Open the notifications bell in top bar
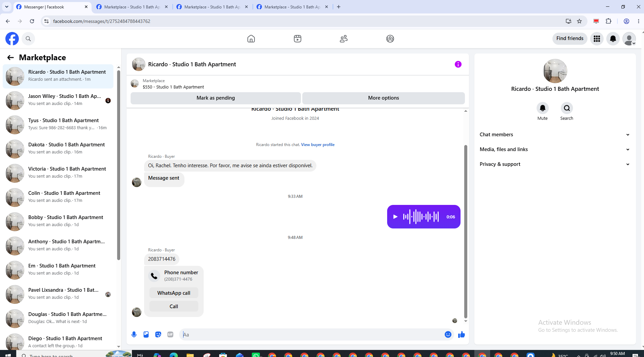644x357 pixels. [613, 39]
